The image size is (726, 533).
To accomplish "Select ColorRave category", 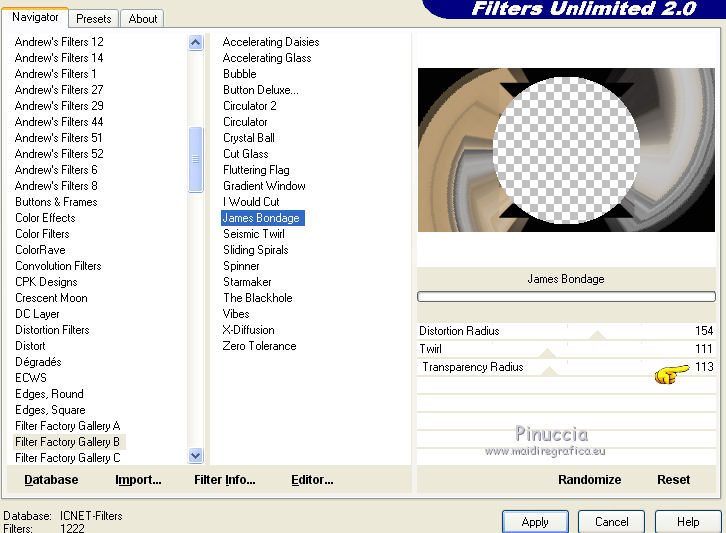I will (x=40, y=250).
